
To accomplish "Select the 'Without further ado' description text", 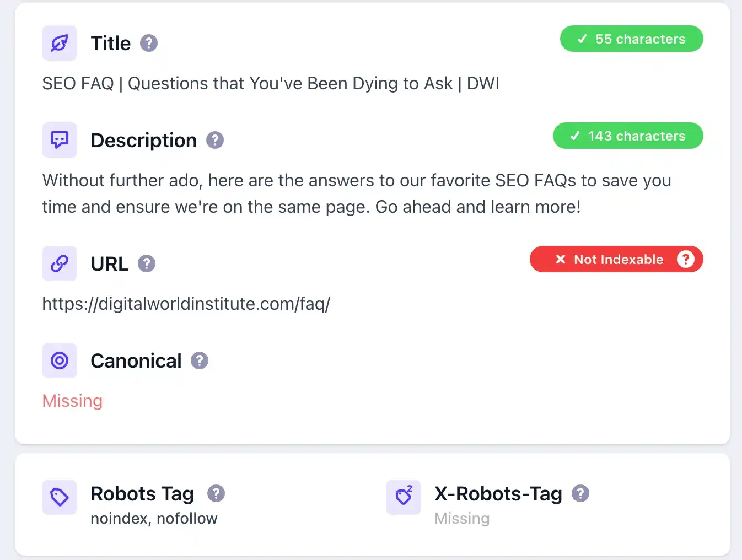I will 357,193.
